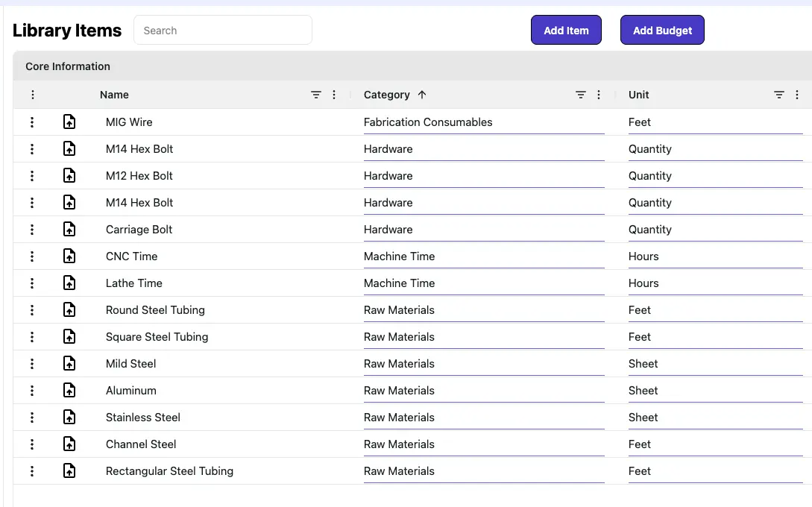Open the Unit column options menu
Viewport: 812px width, 507px height.
[797, 95]
